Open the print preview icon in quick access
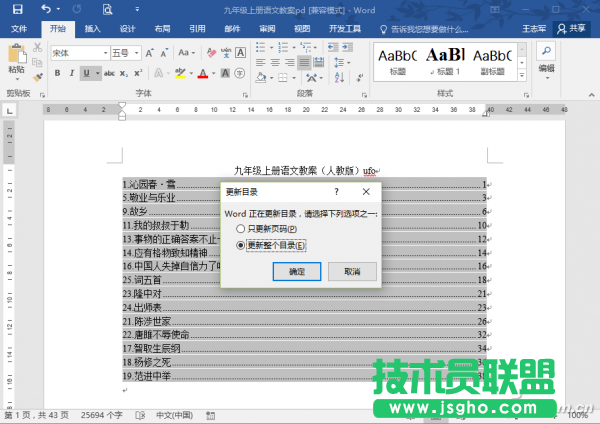This screenshot has height=424, width=600. click(x=108, y=9)
